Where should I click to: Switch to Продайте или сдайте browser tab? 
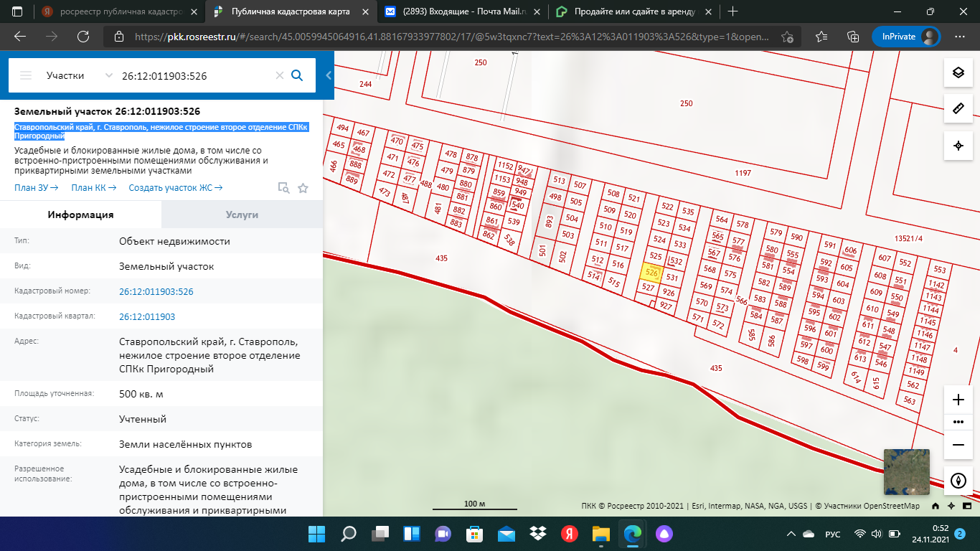633,11
